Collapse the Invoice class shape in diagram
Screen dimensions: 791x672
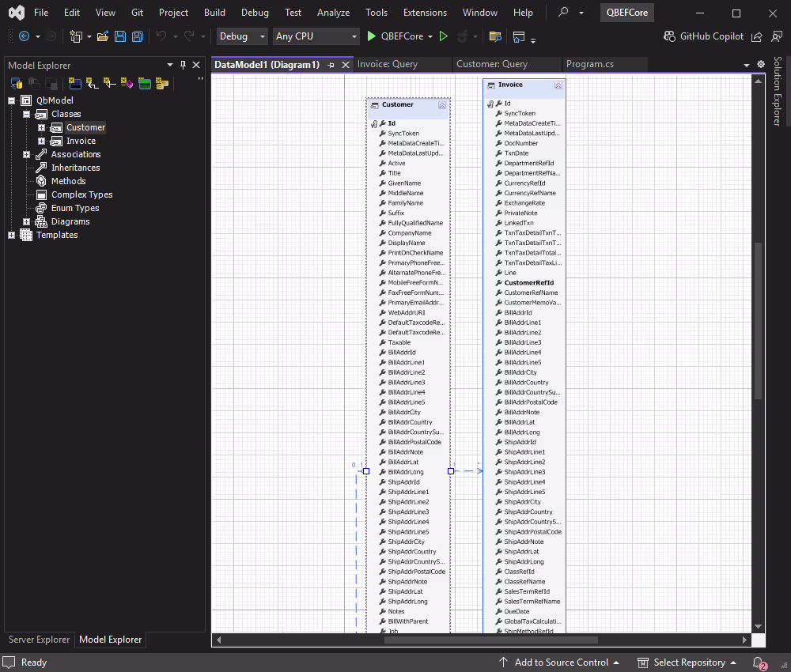(x=558, y=85)
